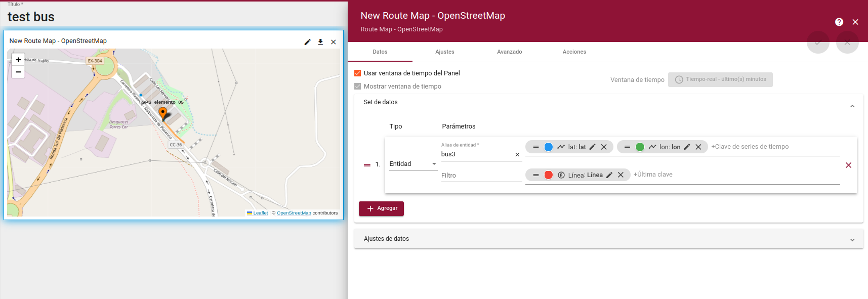Edit the lon: lon data key
The height and width of the screenshot is (299, 868).
tap(687, 147)
